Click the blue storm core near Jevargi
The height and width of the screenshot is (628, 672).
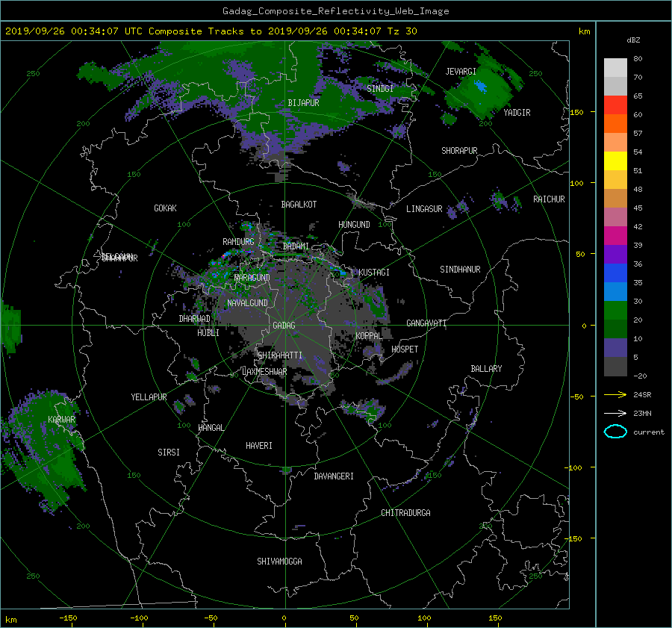click(480, 87)
